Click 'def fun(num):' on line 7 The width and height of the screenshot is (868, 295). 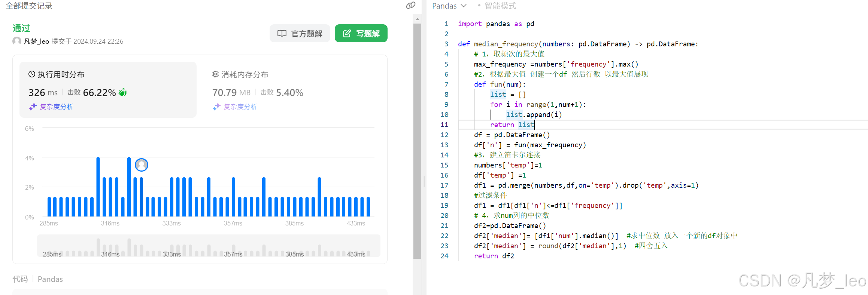point(500,84)
